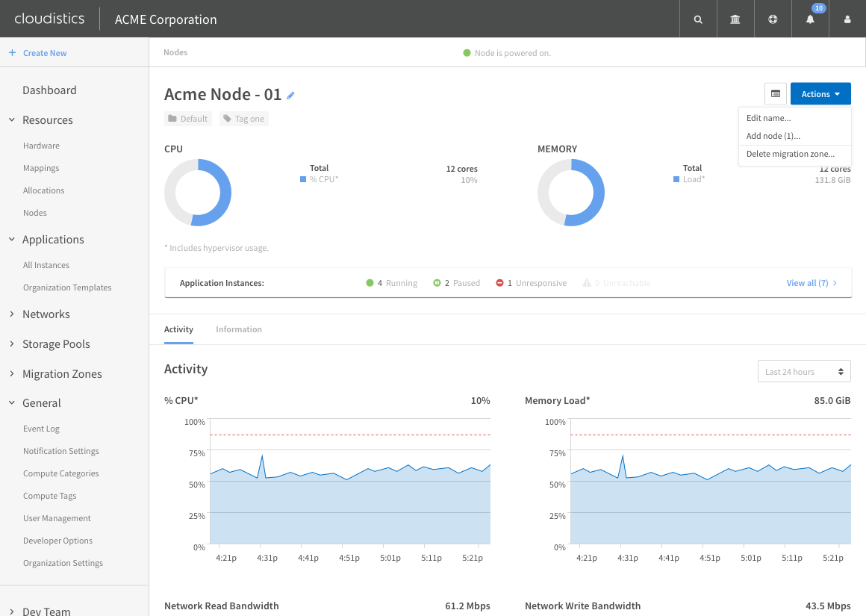Open the Actions dropdown
Viewport: 866px width, 616px height.
[x=820, y=93]
